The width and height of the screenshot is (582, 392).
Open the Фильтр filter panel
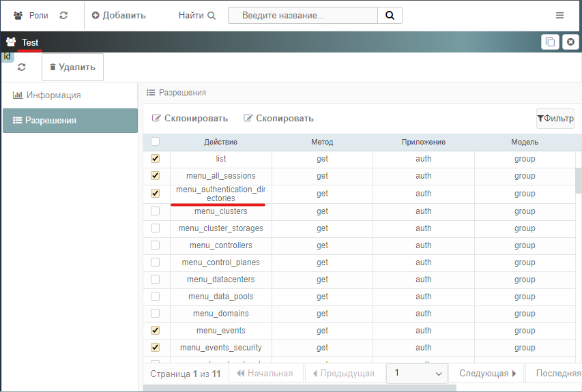point(555,119)
